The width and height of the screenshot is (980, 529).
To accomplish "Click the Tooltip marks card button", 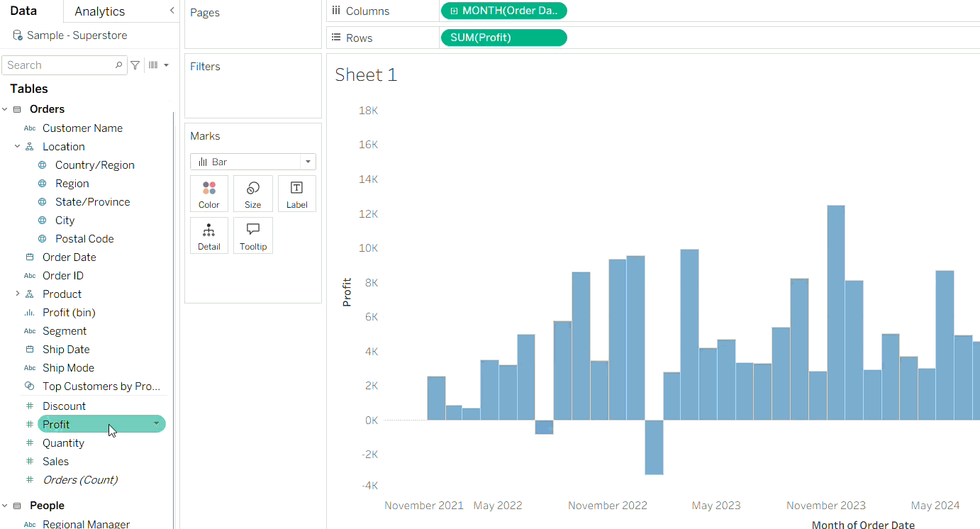I will point(253,235).
